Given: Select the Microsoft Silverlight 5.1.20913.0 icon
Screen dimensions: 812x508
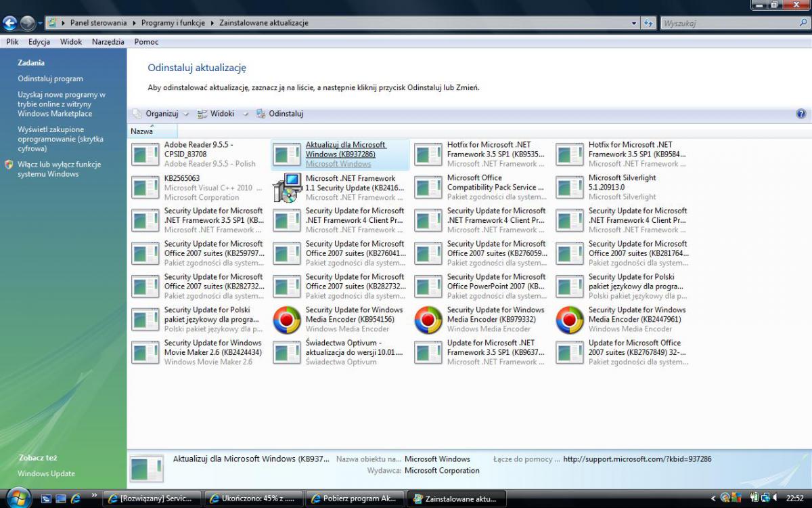Looking at the screenshot, I should click(569, 188).
